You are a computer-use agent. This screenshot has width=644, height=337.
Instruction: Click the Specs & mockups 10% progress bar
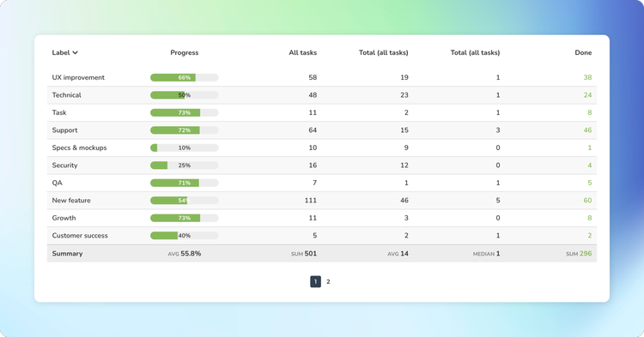(185, 147)
